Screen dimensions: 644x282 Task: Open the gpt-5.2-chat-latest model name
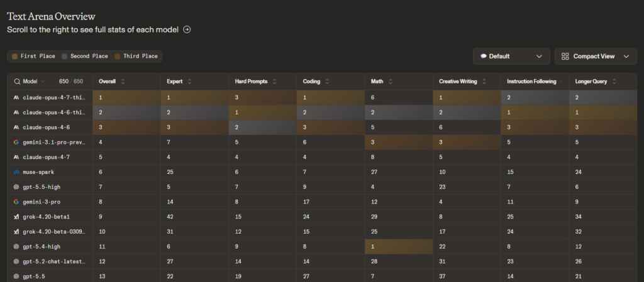coord(54,261)
